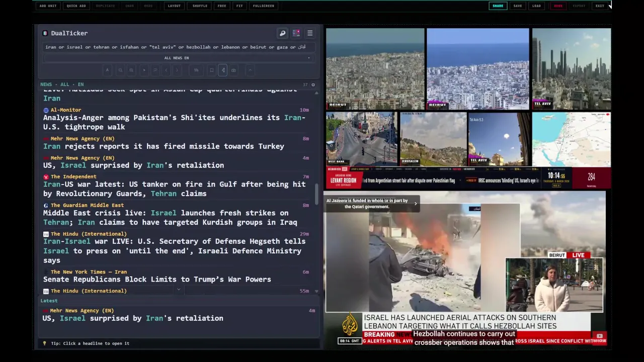Click the zoom in magnifier icon

(x=131, y=70)
